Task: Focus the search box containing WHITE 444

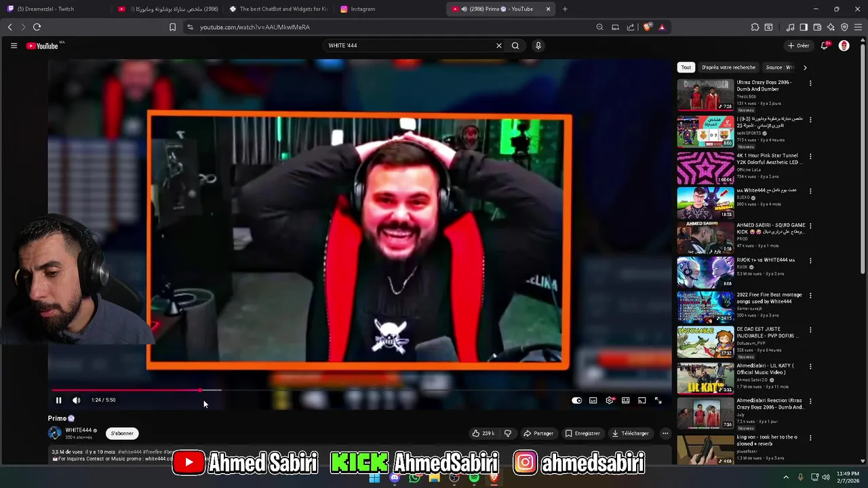Action: pos(407,45)
